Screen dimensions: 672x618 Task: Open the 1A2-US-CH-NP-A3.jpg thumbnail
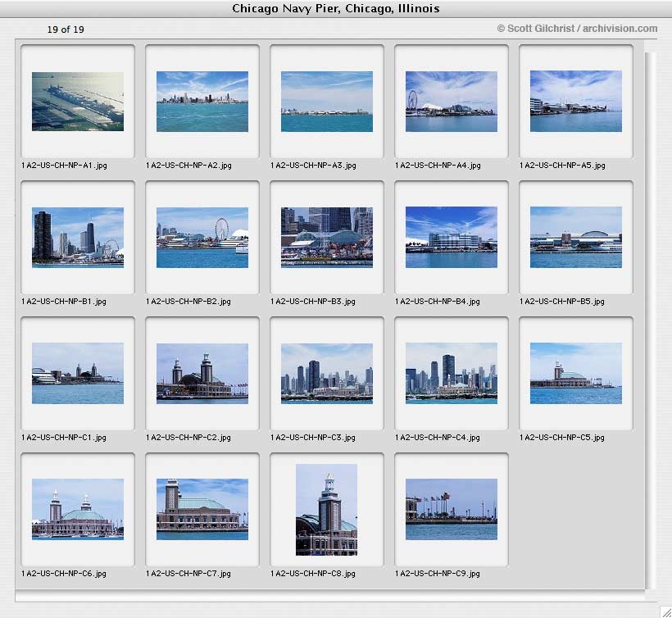pyautogui.click(x=327, y=102)
